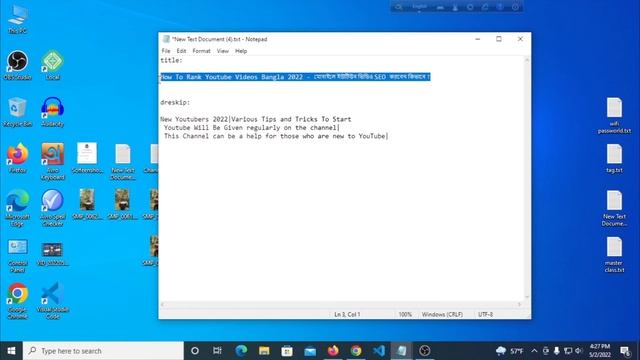Open the volume tray icon
Screen dimensions: 640x360
point(578,351)
